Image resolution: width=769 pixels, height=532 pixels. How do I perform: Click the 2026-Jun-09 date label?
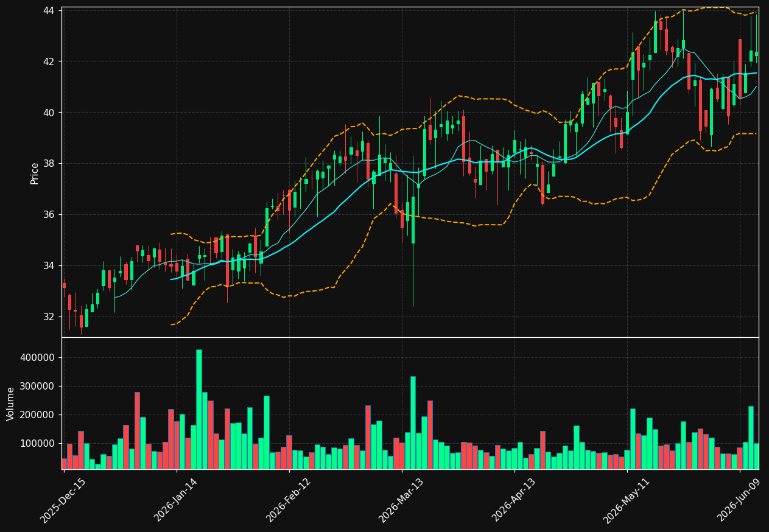point(739,500)
